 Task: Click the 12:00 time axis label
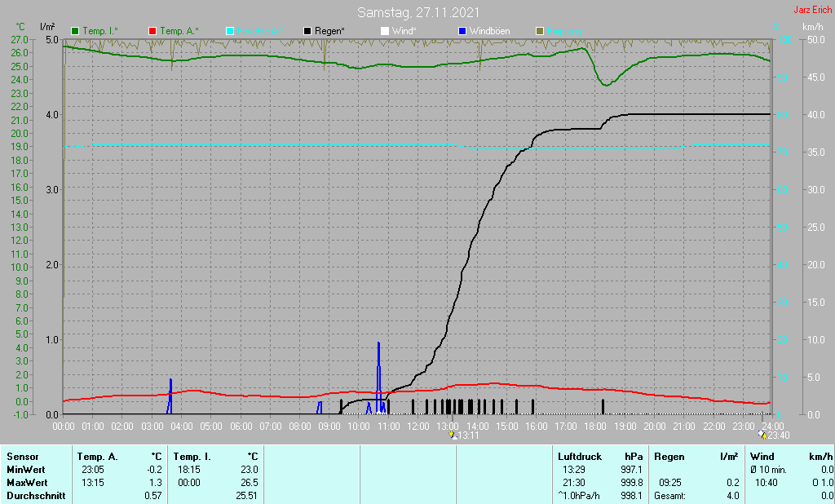tap(418, 427)
